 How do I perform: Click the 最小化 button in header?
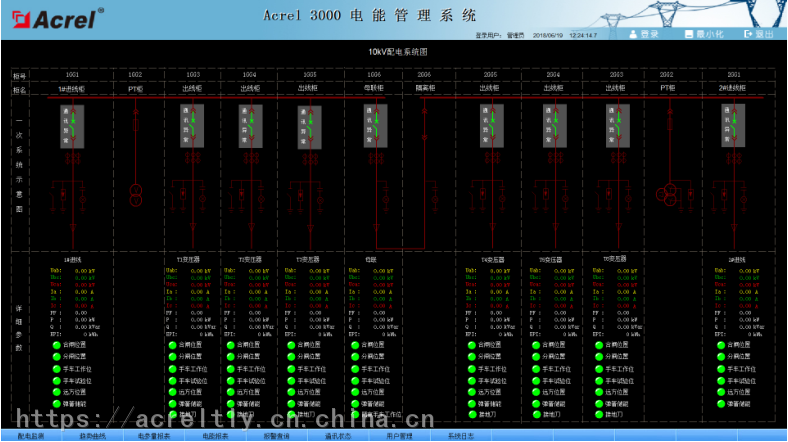704,34
